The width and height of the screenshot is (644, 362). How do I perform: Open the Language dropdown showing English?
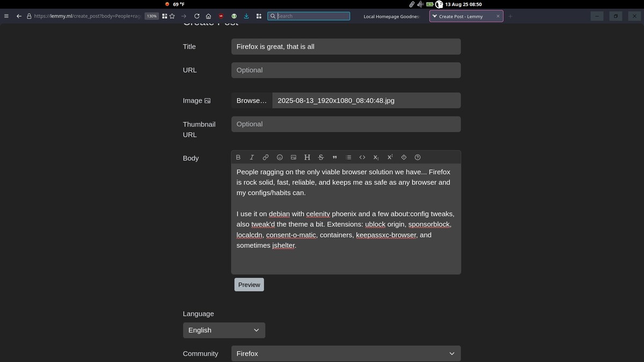224,330
